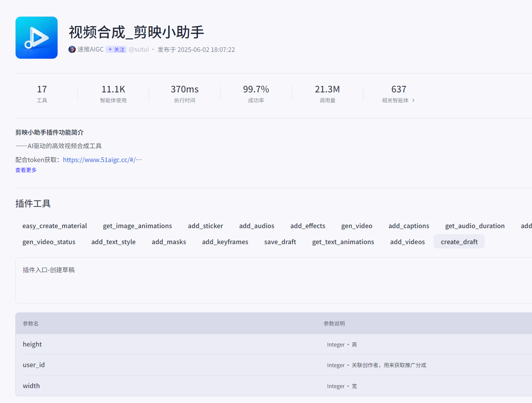Screen dimensions: 532x403
Task: Select the add_text_style tool tab
Action: [113, 242]
